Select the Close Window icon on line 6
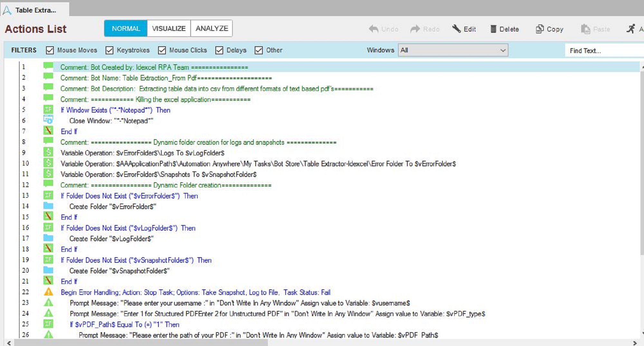Image resolution: width=644 pixels, height=346 pixels. 48,120
